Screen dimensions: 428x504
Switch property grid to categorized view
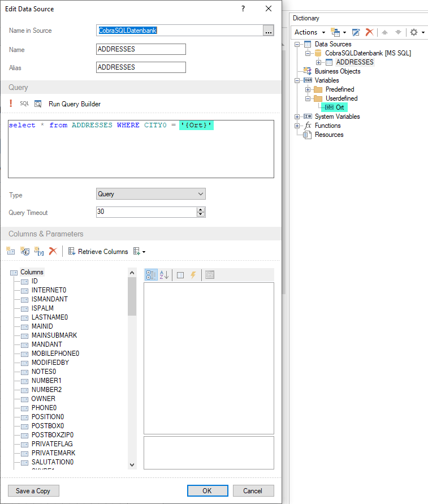coord(151,275)
